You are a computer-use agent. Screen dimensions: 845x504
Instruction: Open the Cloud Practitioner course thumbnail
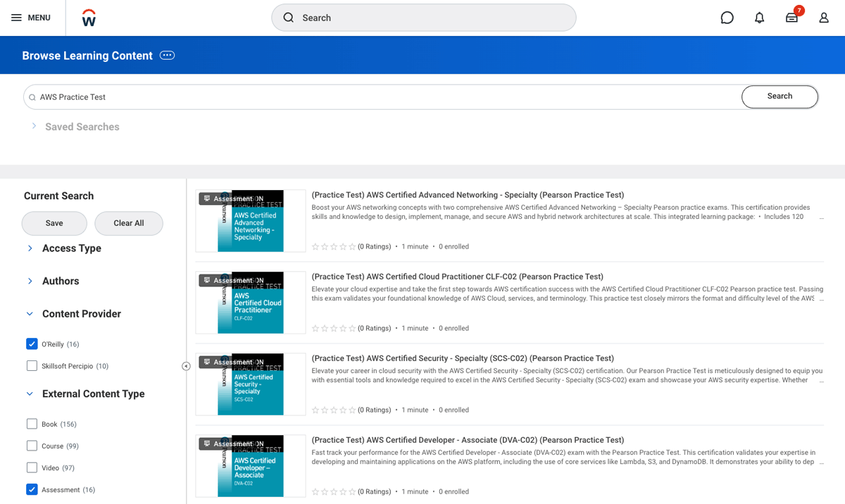[x=251, y=303]
